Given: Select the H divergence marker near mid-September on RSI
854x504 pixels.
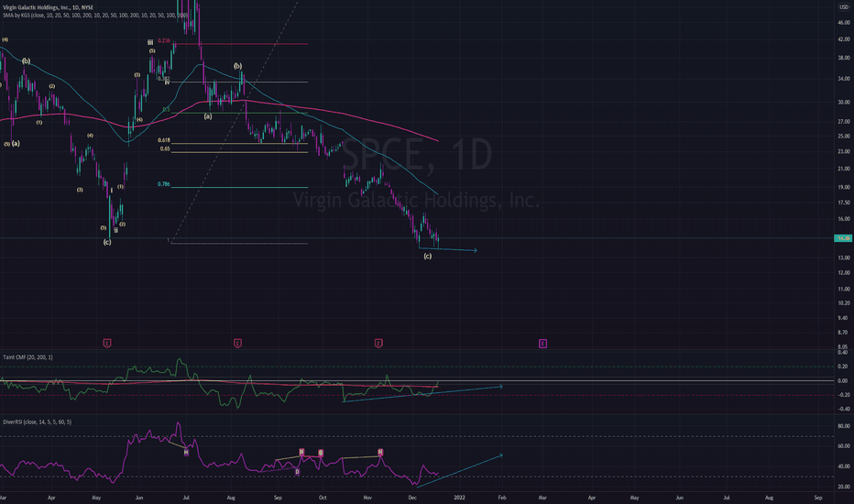Looking at the screenshot, I should pos(301,453).
